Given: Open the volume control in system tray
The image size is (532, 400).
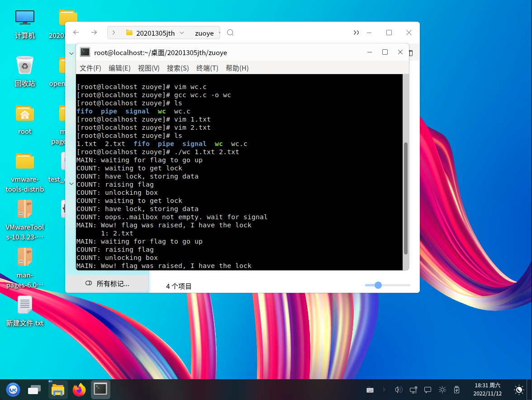Looking at the screenshot, I should (x=399, y=390).
